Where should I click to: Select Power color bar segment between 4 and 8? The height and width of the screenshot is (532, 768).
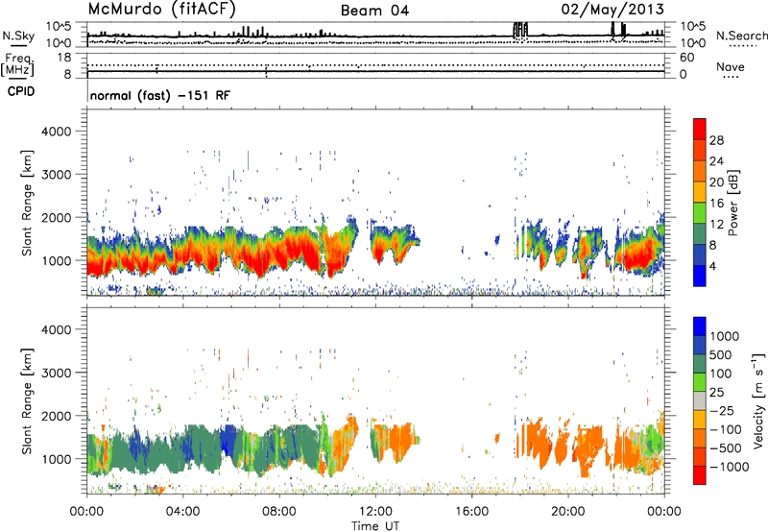(700, 255)
